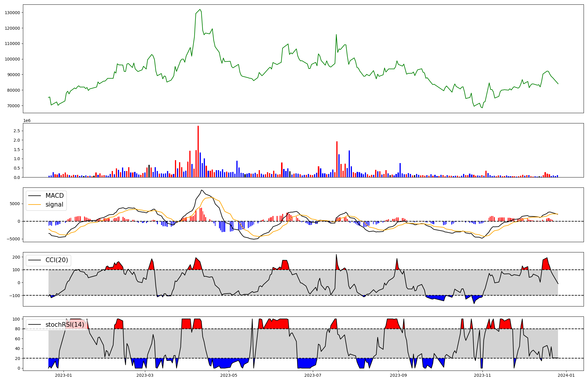Image resolution: width=588 pixels, height=382 pixels.
Task: Select the 2024-01 date tick label
Action: (566, 375)
